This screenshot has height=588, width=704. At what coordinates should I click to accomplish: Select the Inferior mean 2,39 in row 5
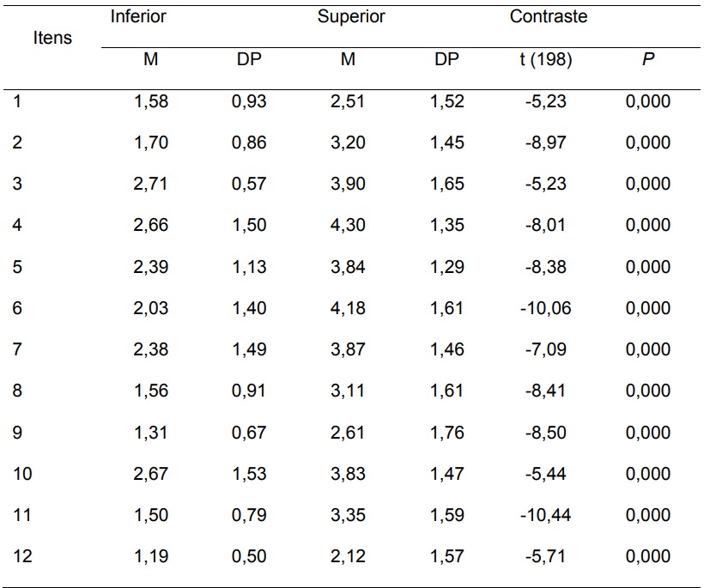coord(151,267)
